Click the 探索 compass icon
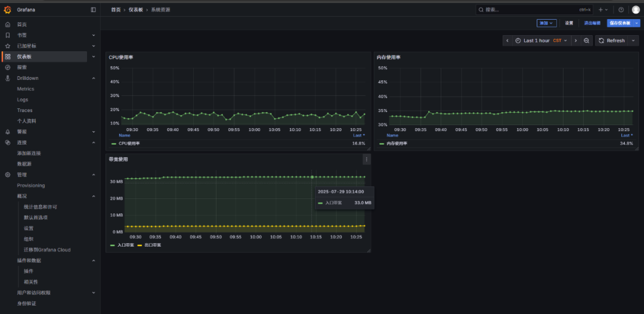 click(7, 67)
